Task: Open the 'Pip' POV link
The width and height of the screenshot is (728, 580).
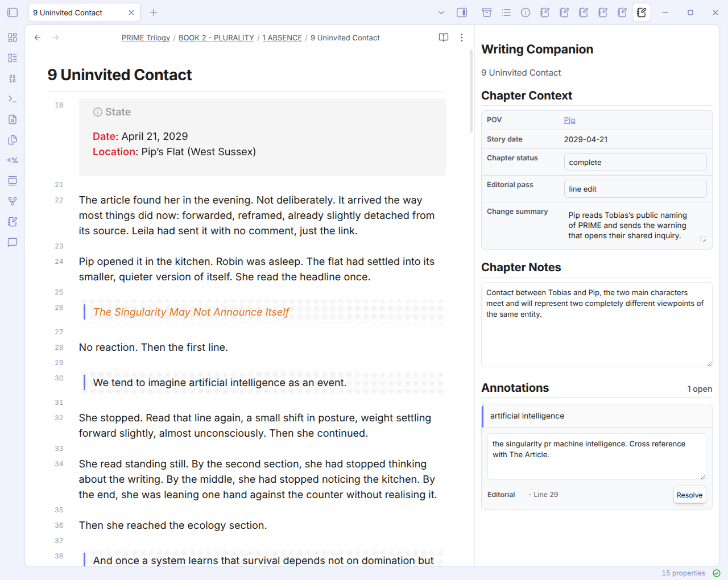Action: click(569, 120)
